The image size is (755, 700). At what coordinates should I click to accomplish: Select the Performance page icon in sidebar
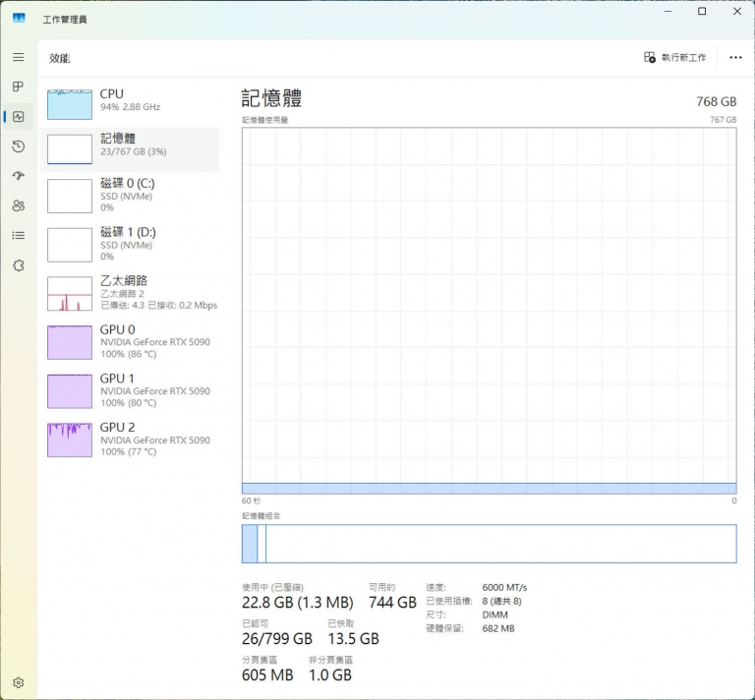tap(18, 117)
